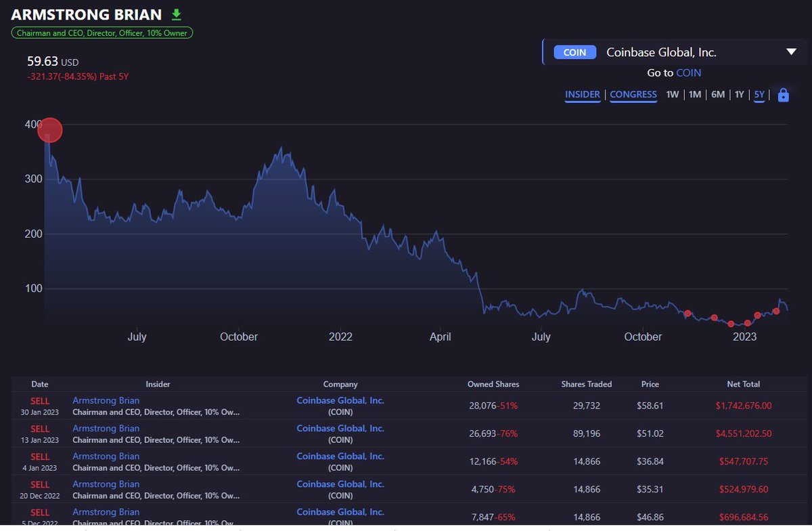Viewport: 812px width, 531px height.
Task: Click the $58.61 price cell
Action: (650, 406)
